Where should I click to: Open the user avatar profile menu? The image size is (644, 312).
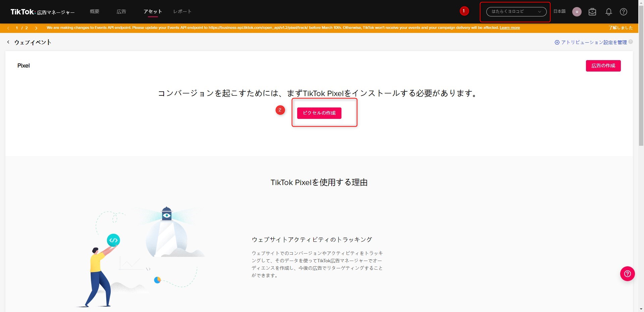coord(577,12)
